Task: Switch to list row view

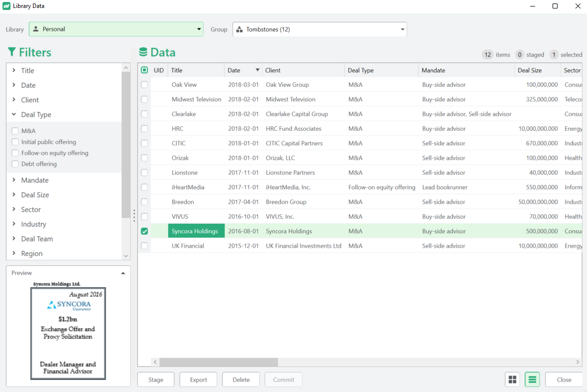Action: (x=532, y=380)
